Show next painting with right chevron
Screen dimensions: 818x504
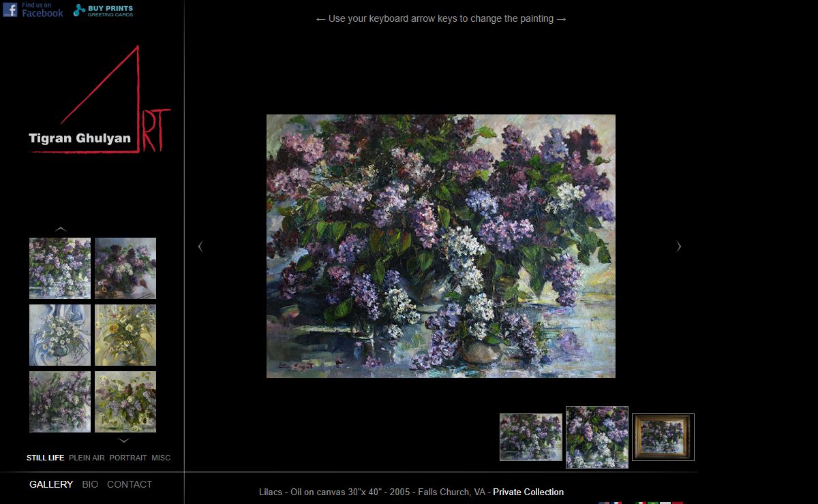(x=679, y=247)
